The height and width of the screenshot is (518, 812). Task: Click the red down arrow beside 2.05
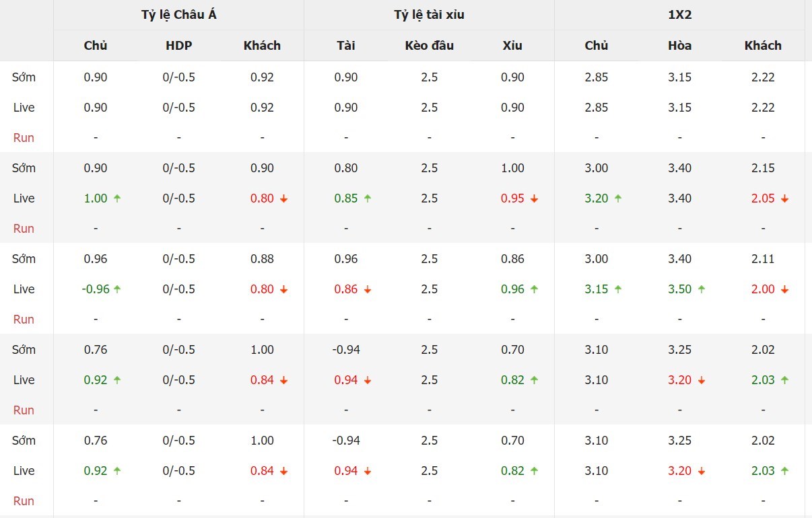[784, 198]
